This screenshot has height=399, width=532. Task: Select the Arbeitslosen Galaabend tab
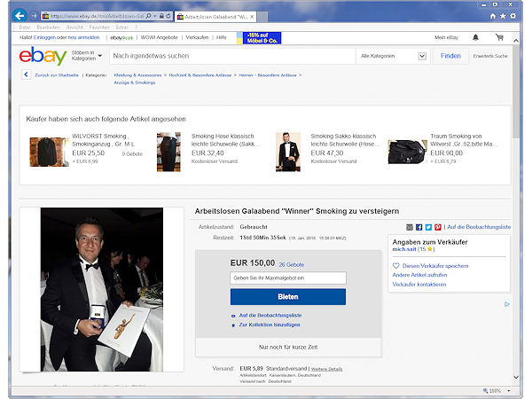(214, 17)
